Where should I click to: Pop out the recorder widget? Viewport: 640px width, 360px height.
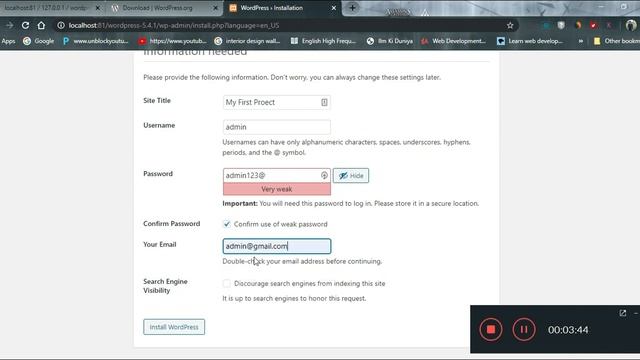(622, 313)
